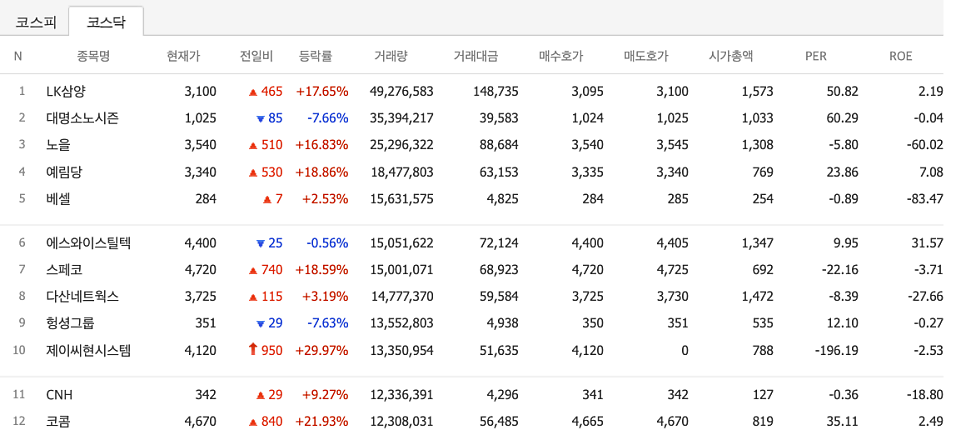
Task: Click 대명소노시즌's down-arrow next to 85
Action: [260, 118]
